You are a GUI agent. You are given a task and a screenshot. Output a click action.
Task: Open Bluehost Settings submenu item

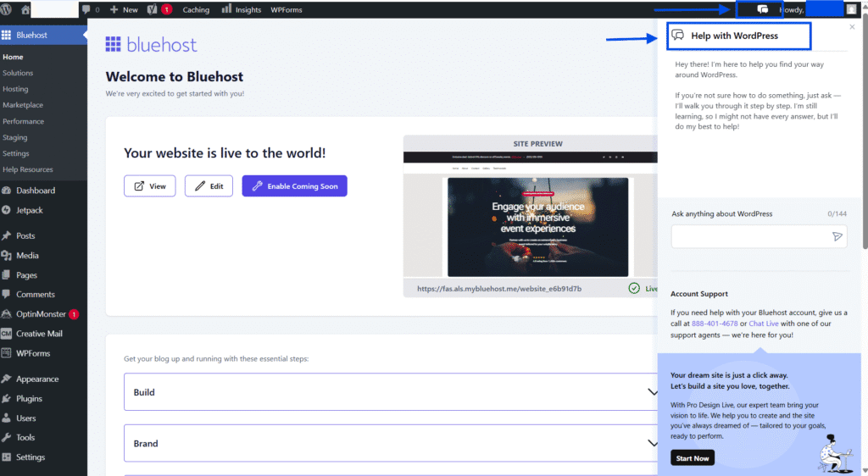15,153
